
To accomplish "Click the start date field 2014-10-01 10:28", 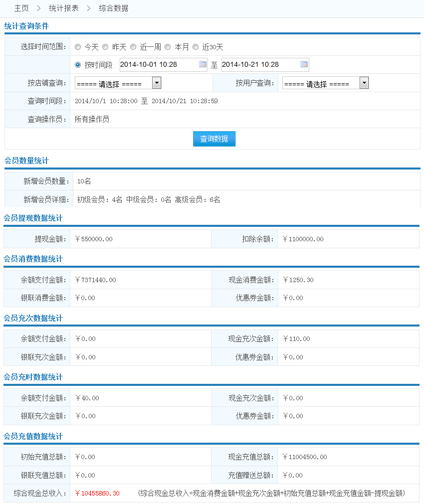I will [158, 64].
